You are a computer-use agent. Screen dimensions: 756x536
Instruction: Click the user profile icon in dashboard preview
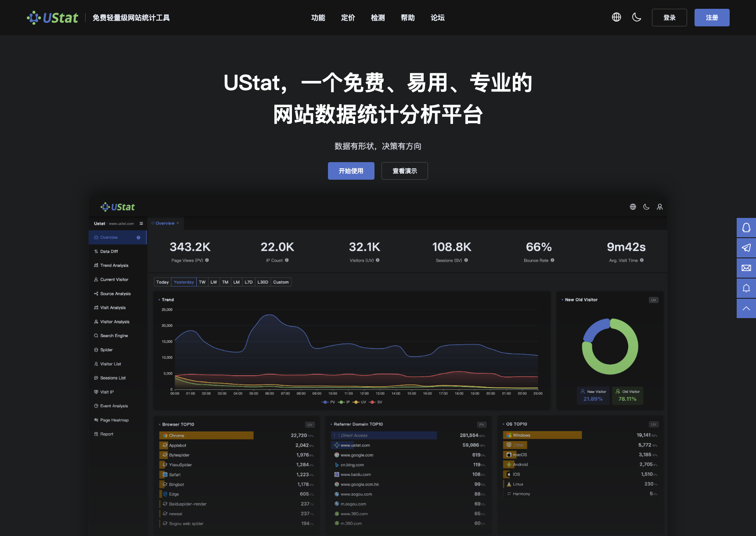pos(660,207)
